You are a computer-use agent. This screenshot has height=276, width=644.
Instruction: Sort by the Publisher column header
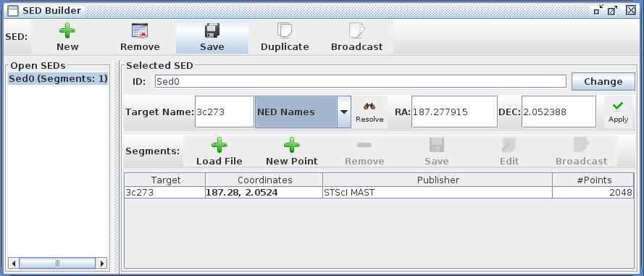point(438,180)
